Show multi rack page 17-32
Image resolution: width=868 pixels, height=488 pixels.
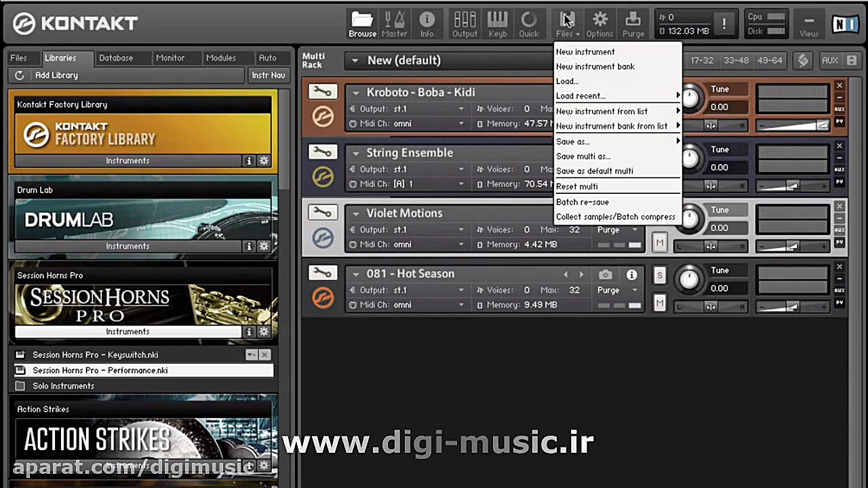[x=702, y=60]
